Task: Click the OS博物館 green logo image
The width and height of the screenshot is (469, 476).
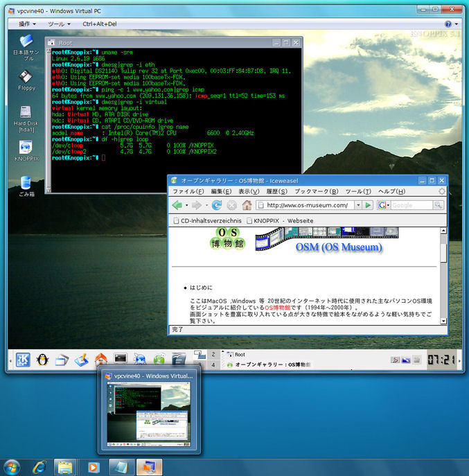Action: (x=228, y=238)
